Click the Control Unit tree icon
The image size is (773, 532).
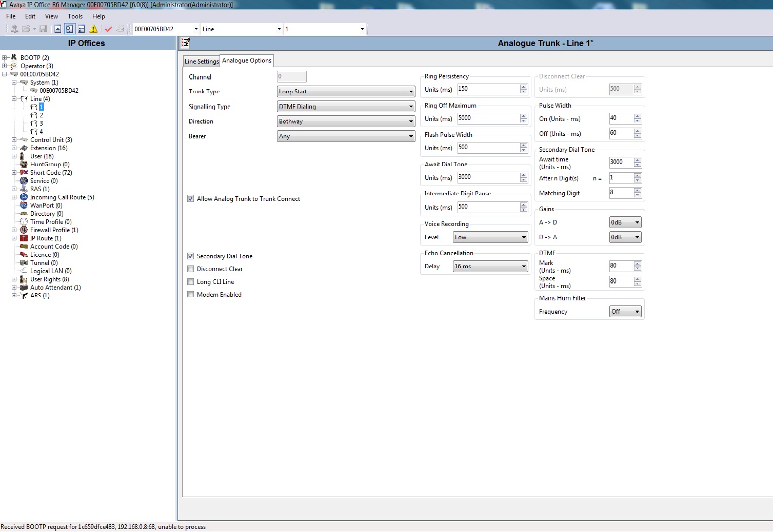pyautogui.click(x=24, y=139)
